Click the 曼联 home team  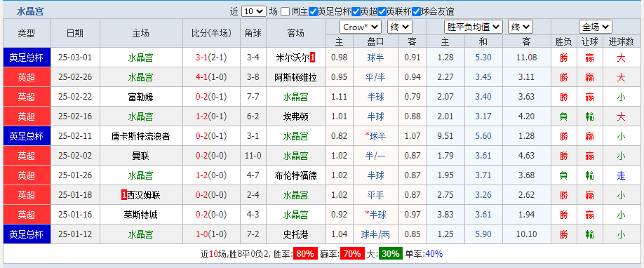pos(140,156)
